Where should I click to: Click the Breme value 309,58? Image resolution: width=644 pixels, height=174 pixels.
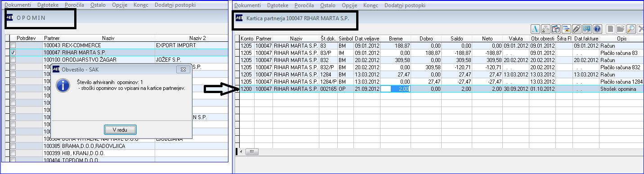pyautogui.click(x=396, y=60)
